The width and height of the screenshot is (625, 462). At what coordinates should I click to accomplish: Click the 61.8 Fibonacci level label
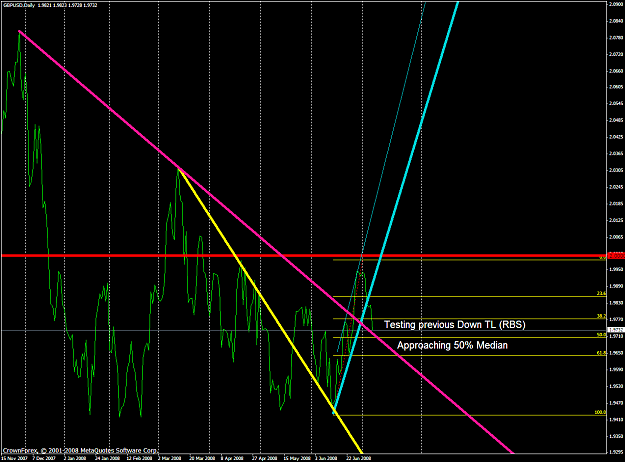tap(601, 353)
